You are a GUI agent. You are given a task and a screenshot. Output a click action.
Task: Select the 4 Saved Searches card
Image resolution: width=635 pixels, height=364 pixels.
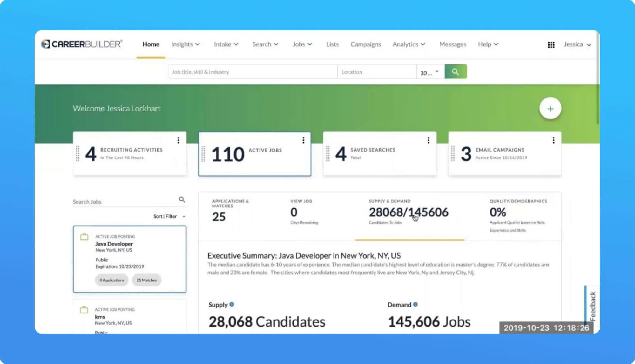point(380,154)
